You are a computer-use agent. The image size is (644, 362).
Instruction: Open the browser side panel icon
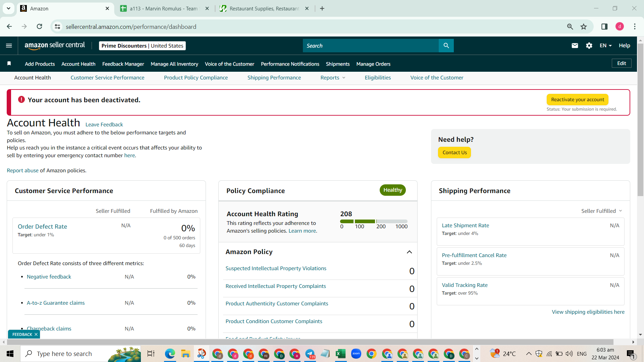(604, 26)
